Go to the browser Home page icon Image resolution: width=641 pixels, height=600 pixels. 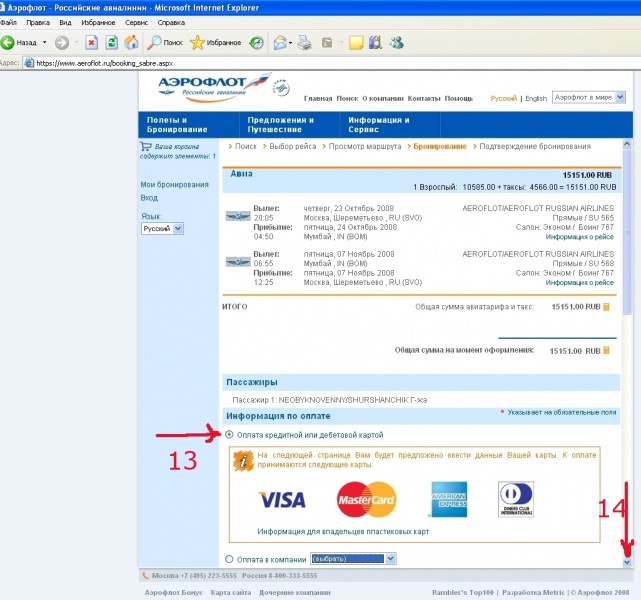coord(130,43)
